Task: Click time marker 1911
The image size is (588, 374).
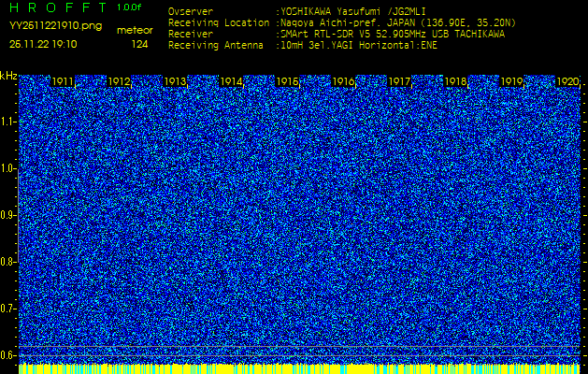Action: tap(63, 81)
